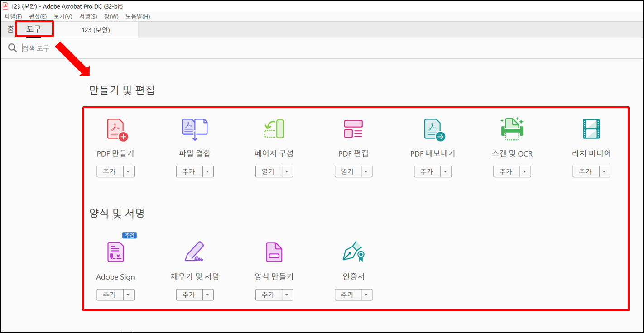Image resolution: width=644 pixels, height=333 pixels.
Task: Select the PDF 만들기 tool icon
Action: 115,129
